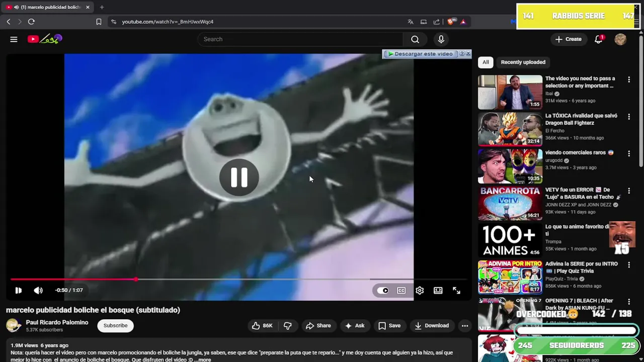Open the player settings gear
The image size is (644, 362).
point(420,290)
